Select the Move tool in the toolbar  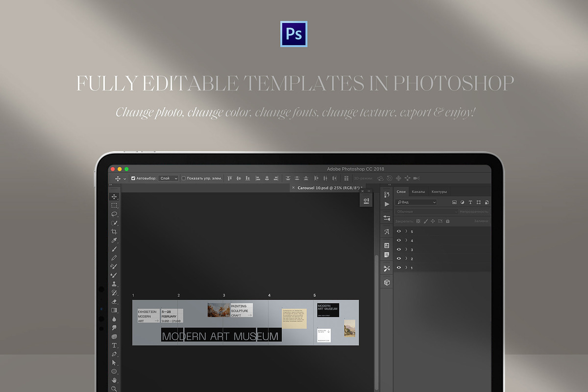tap(114, 196)
